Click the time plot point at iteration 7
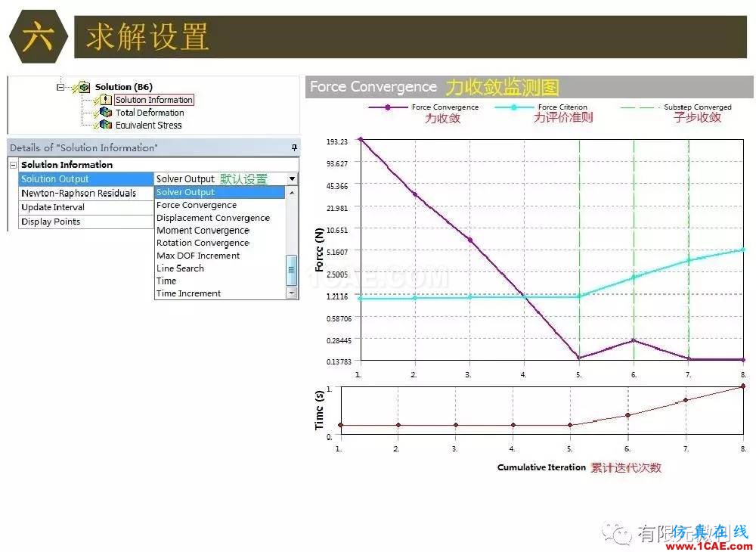 click(685, 400)
